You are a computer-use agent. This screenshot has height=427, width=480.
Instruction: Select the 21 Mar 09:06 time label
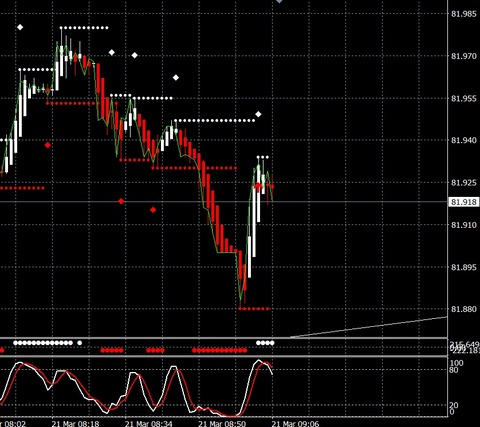tap(295, 424)
